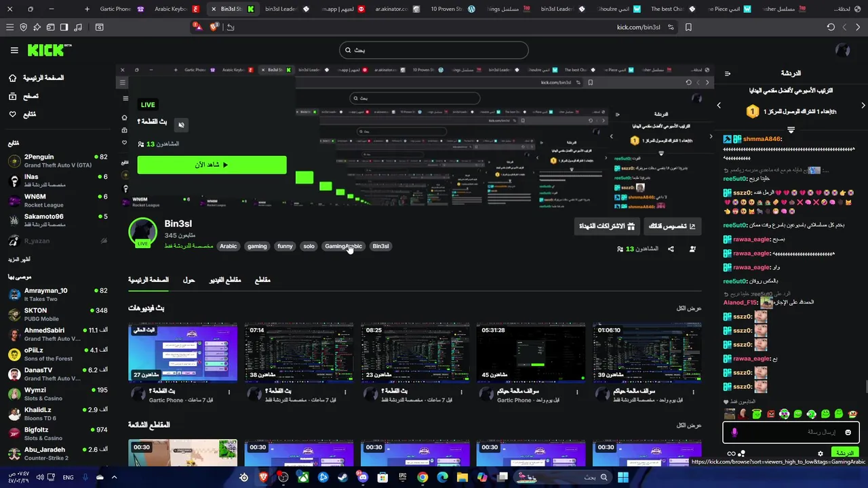Expand the leaderboard with the down chevron
The width and height of the screenshot is (868, 488).
pyautogui.click(x=791, y=129)
